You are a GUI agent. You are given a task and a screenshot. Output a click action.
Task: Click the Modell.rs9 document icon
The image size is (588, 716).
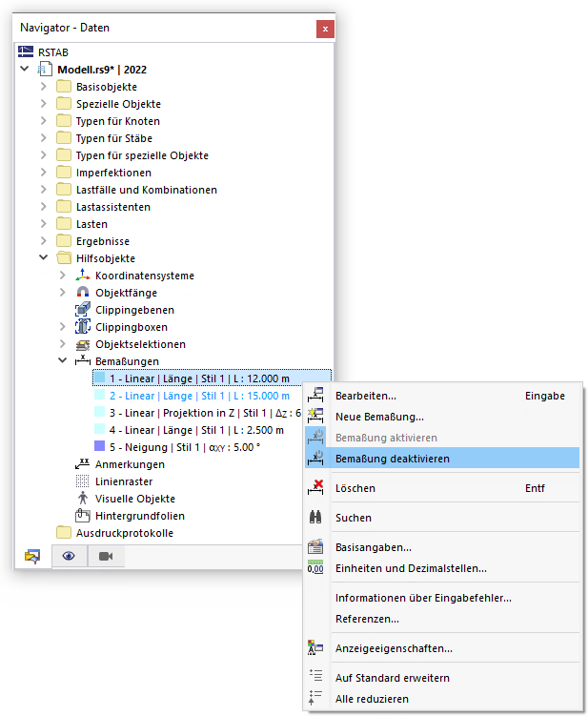pyautogui.click(x=44, y=70)
